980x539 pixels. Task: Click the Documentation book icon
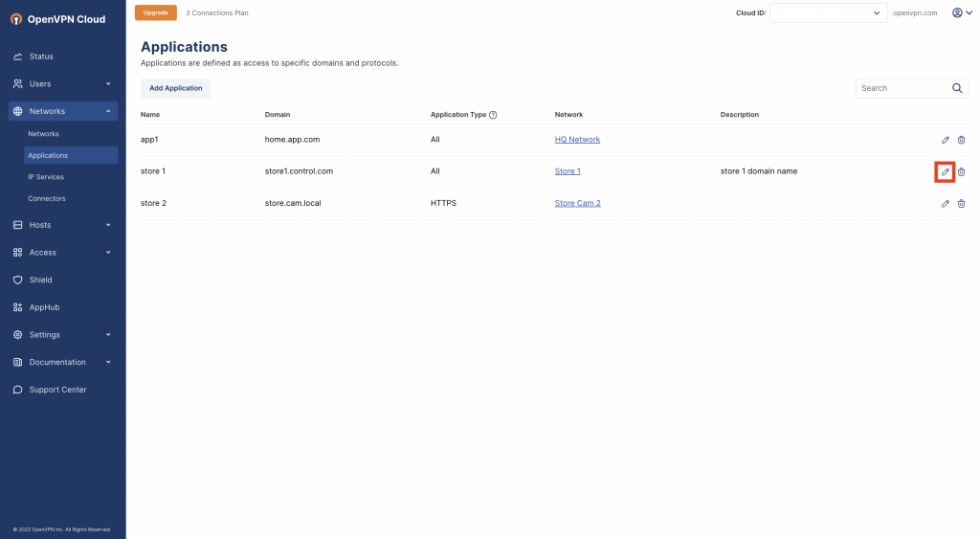(x=17, y=362)
